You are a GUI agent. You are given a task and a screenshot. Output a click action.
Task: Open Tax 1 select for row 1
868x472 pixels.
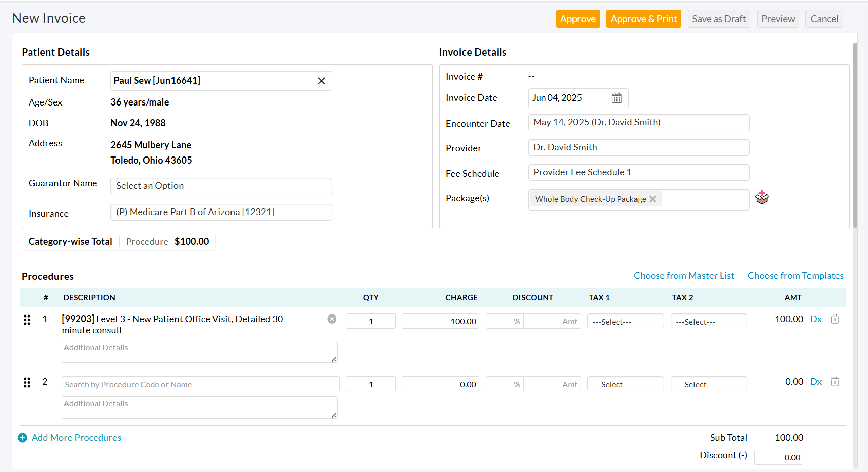point(625,322)
